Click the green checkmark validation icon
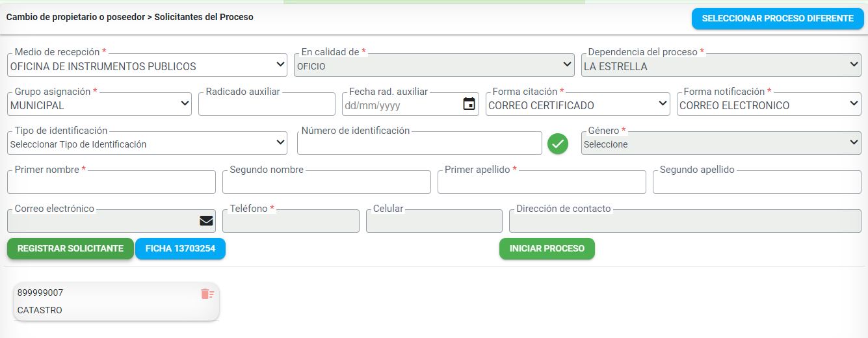Viewport: 868px width, 338px height. coord(558,143)
